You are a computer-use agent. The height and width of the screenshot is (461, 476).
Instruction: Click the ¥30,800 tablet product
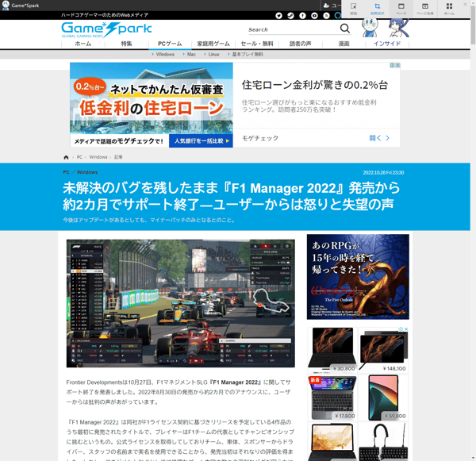pyautogui.click(x=332, y=350)
